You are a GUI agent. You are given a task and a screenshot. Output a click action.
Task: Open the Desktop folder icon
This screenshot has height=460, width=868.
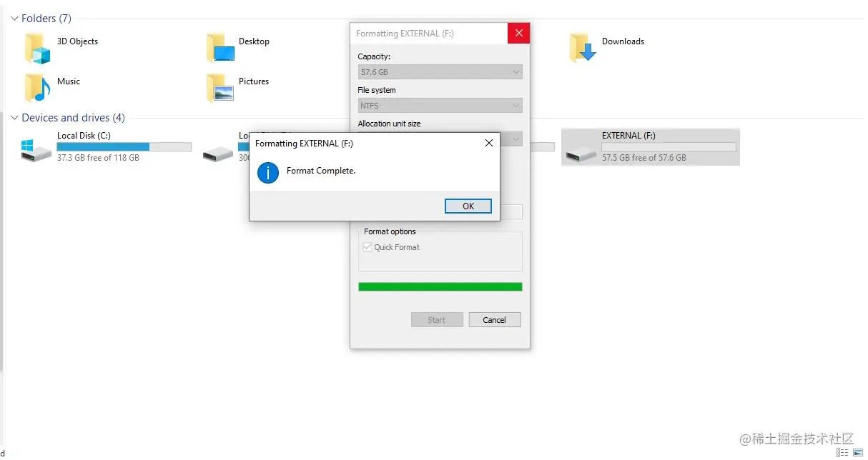(x=220, y=48)
